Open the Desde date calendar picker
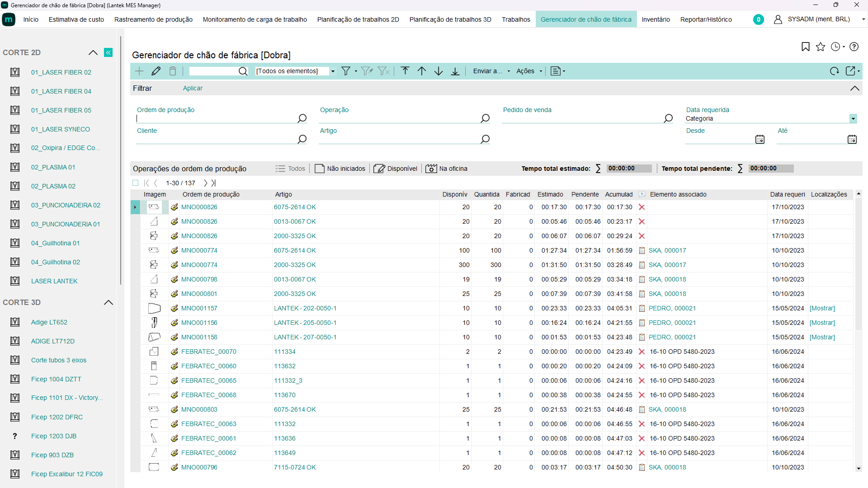 tap(760, 139)
